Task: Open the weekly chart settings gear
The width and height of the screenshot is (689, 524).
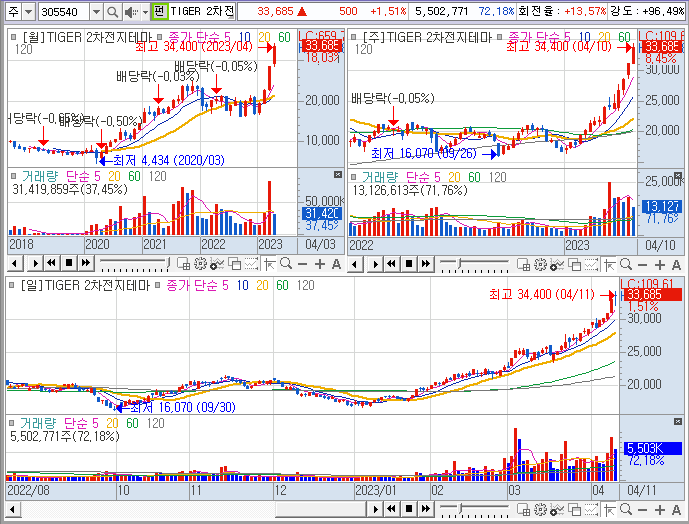Action: pos(540,264)
